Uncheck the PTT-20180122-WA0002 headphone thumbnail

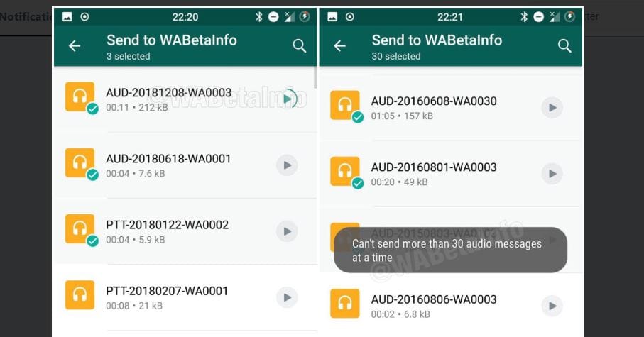(80, 229)
